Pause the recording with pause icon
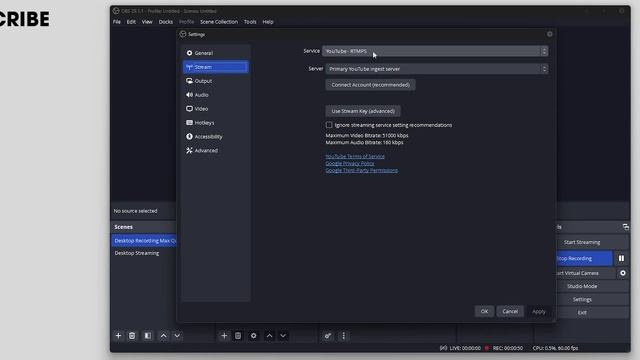Viewport: 640px width, 360px height. coord(621,258)
